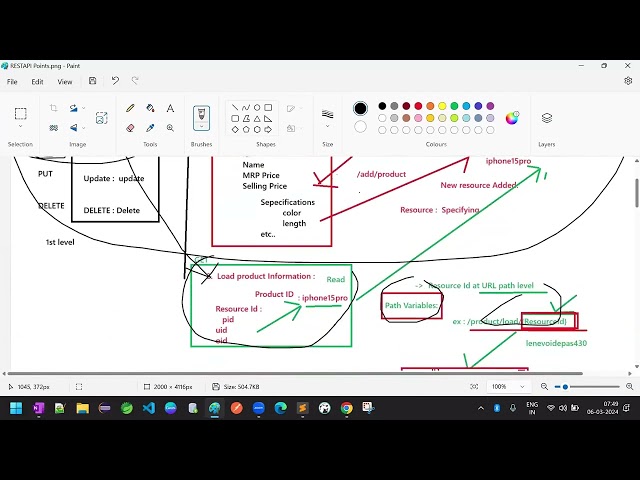Open Google Chrome from the taskbar
Viewport: 640px width, 480px height.
[x=346, y=408]
